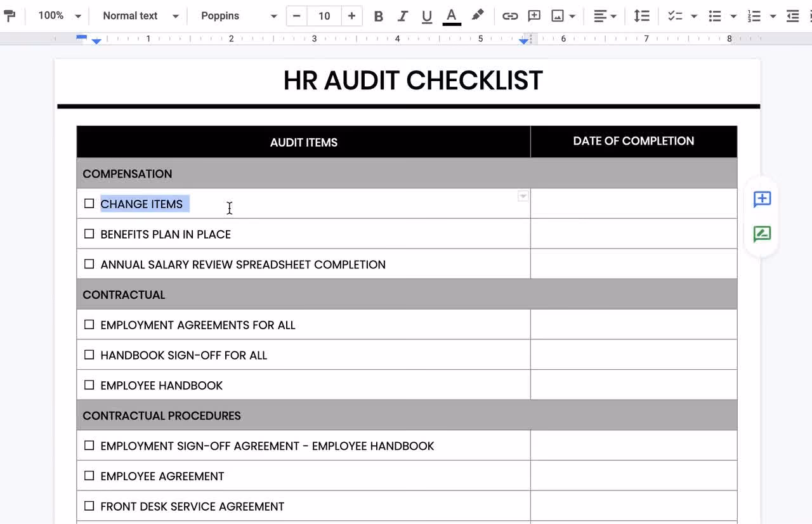The width and height of the screenshot is (812, 524).
Task: Open the bulleted list menu arrow
Action: click(733, 16)
